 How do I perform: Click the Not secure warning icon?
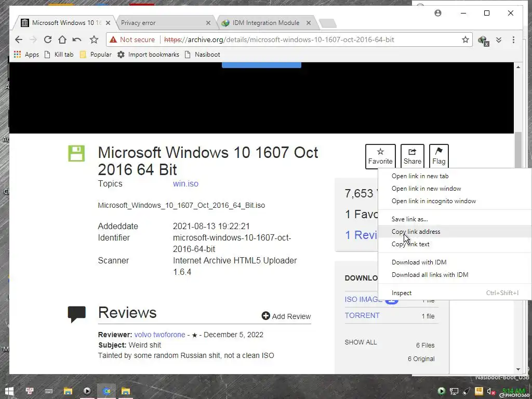[113, 39]
